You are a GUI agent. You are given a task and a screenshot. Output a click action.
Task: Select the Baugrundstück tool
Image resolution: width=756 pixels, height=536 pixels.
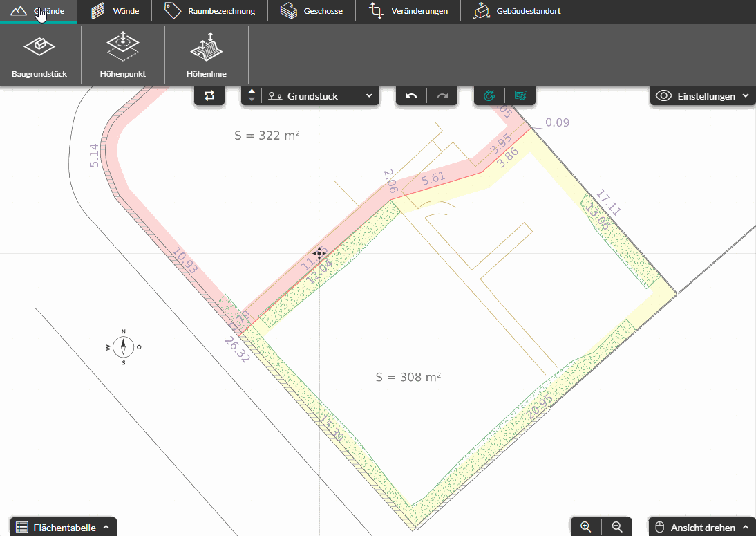[39, 55]
